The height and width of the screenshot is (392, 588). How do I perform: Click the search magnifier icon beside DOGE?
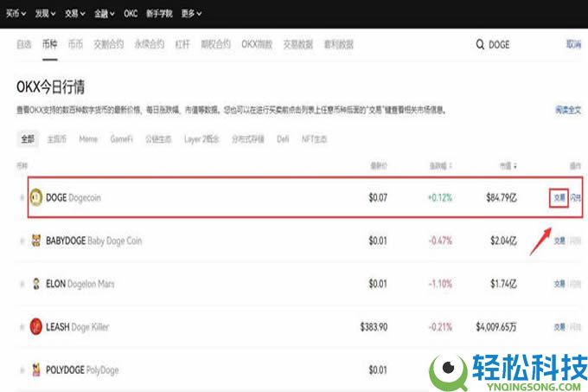[480, 45]
